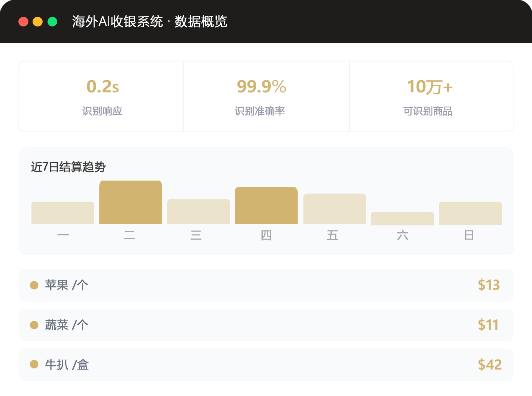Click the window title 海外AI收银系统 · 数据概览
Screen dimensions: 532x396
point(150,21)
